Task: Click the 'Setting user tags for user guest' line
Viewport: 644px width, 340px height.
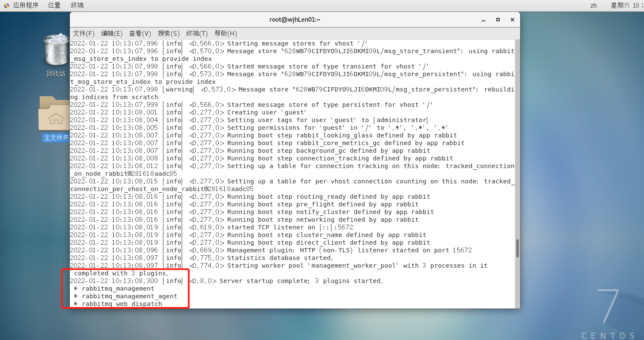Action: [x=249, y=120]
